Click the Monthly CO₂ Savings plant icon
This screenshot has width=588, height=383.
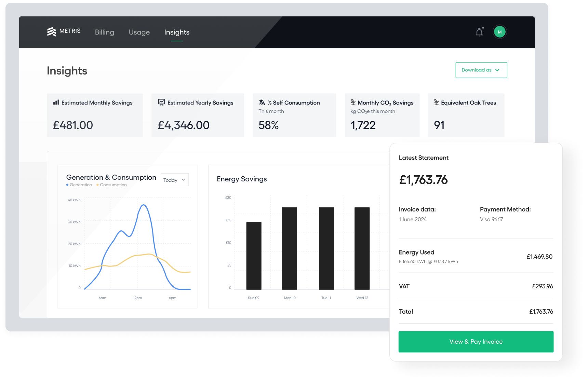click(353, 102)
